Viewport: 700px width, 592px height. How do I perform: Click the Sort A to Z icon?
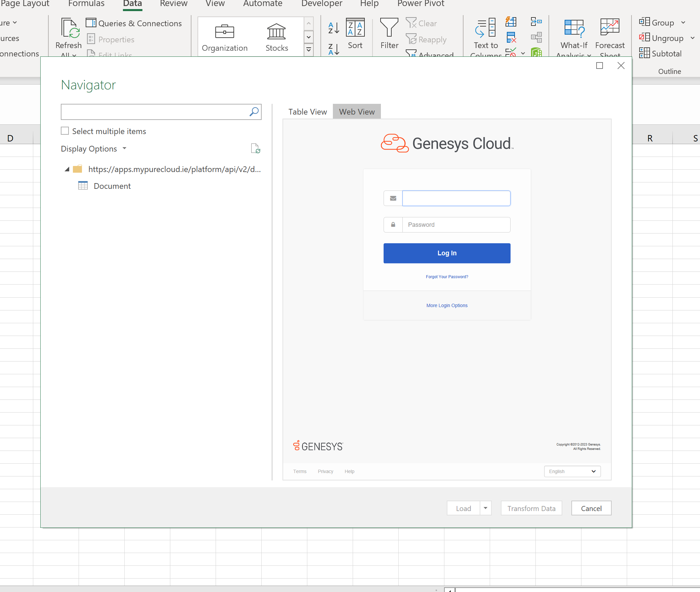pyautogui.click(x=333, y=28)
